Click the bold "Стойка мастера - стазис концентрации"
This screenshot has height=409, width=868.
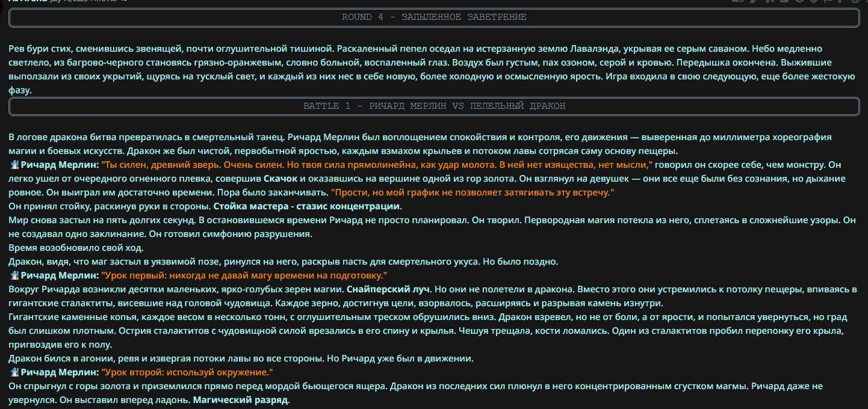click(x=306, y=206)
